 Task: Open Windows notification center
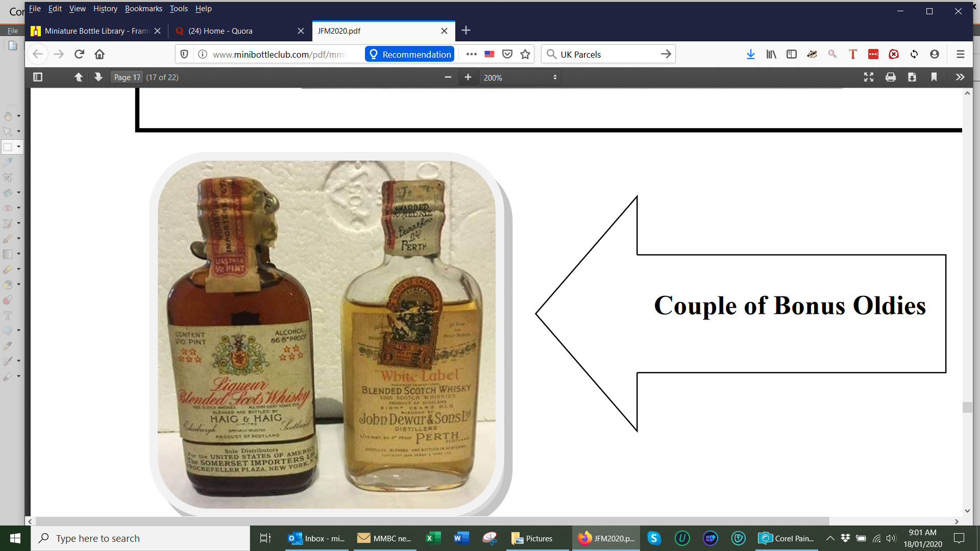[959, 538]
